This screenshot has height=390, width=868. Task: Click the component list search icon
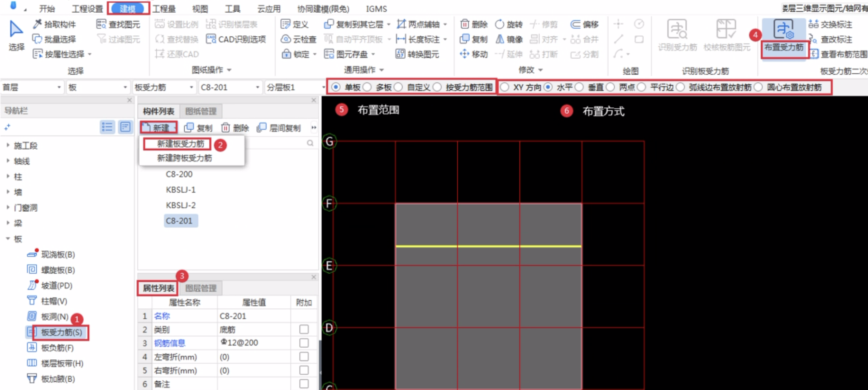tap(310, 143)
